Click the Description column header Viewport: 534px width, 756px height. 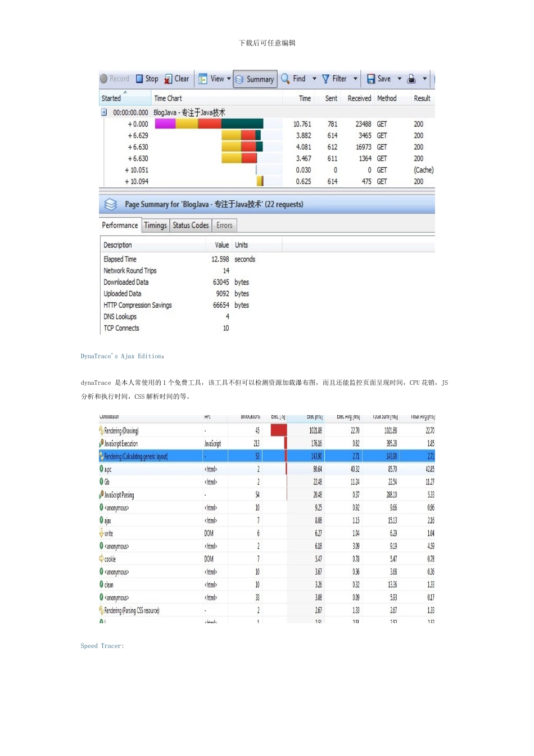click(x=117, y=245)
